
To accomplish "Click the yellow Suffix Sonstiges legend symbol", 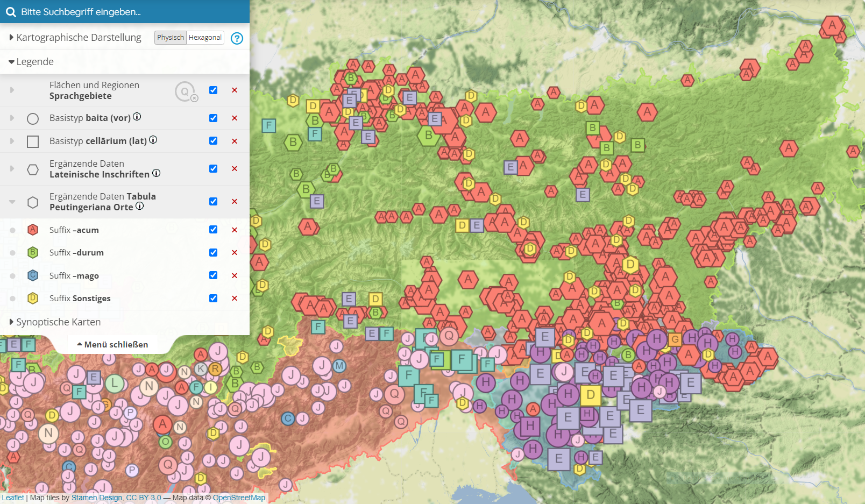I will coord(33,298).
